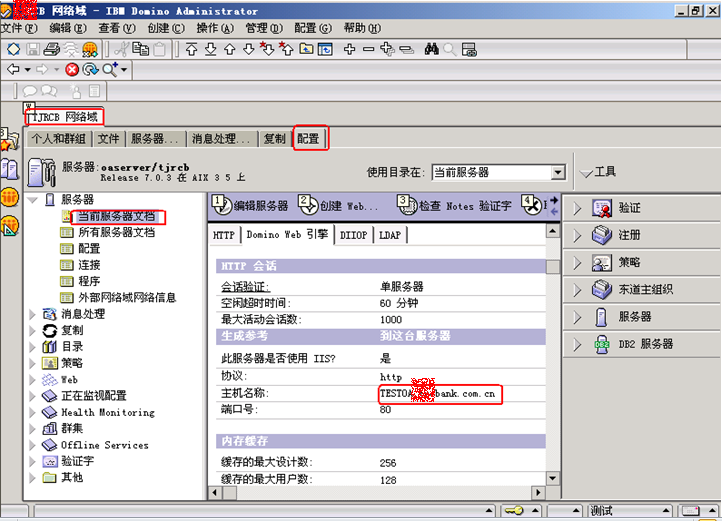
Task: Open the 创建(C) menu
Action: (x=166, y=28)
